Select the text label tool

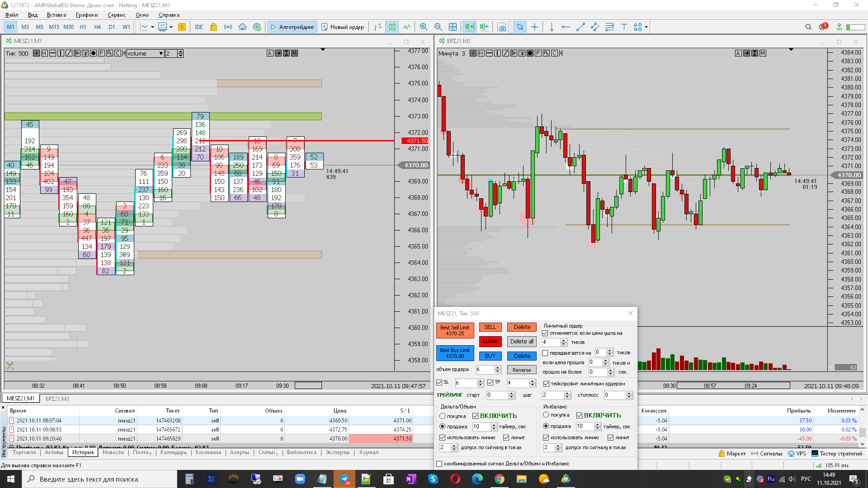point(624,27)
